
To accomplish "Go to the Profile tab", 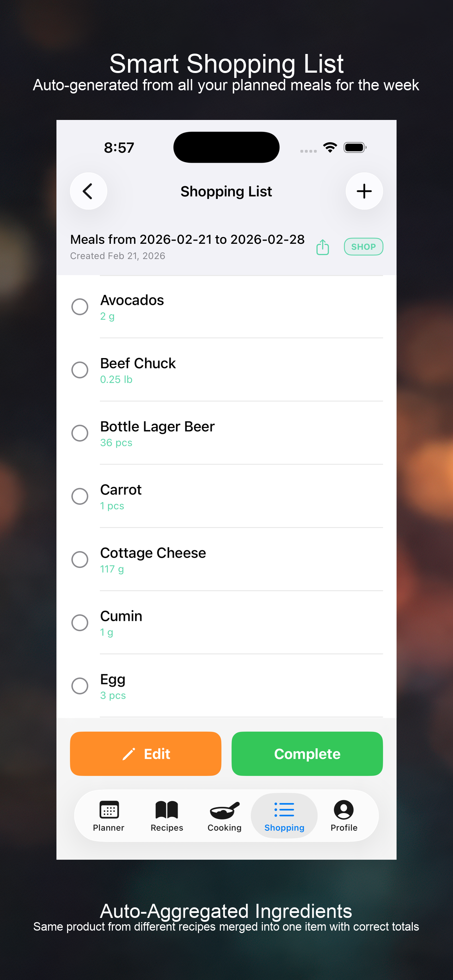I will click(344, 816).
